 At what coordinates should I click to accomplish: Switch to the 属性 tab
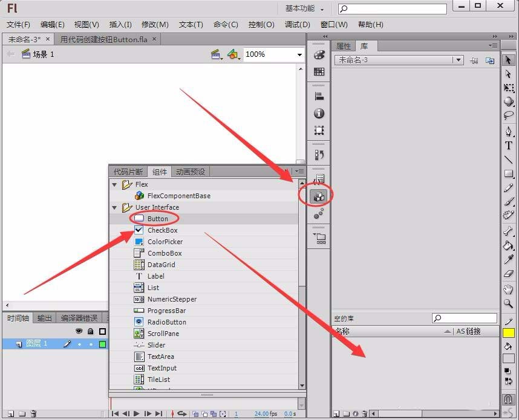click(344, 46)
